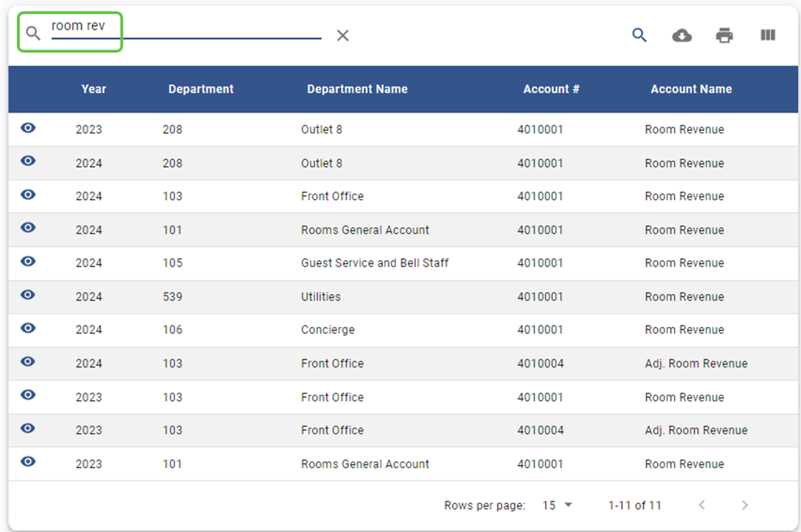This screenshot has height=532, width=801.
Task: View the Guest Service and Bell Staff record
Action: tap(28, 262)
